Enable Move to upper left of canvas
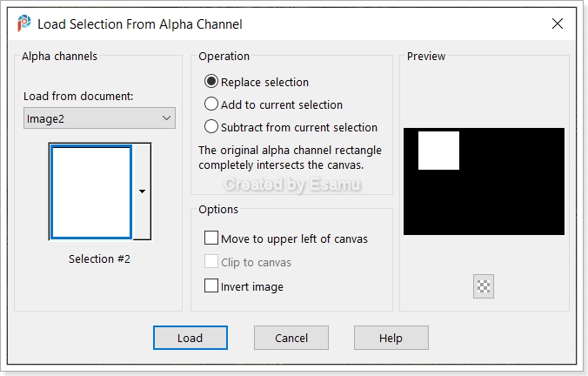 (211, 238)
